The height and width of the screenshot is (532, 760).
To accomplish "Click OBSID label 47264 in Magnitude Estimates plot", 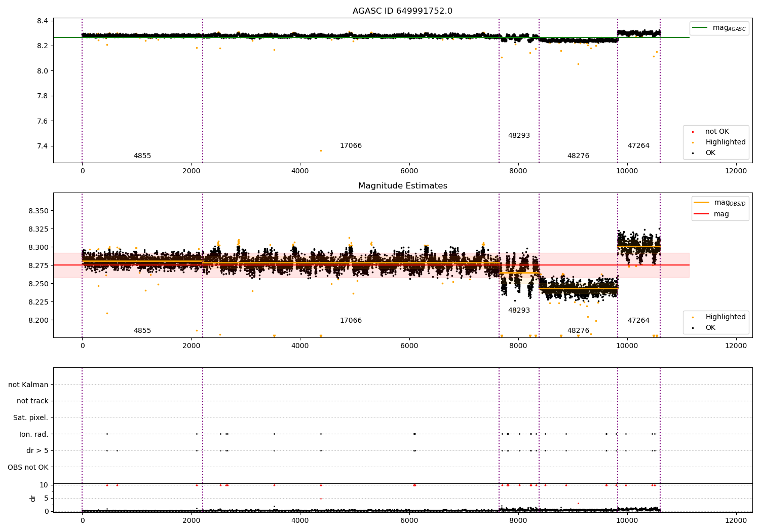I will (638, 321).
